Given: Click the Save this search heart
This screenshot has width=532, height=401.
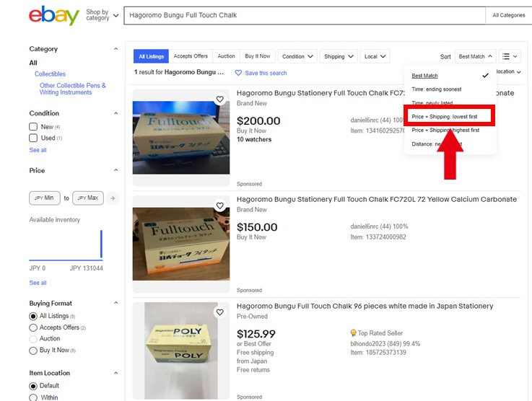Looking at the screenshot, I should click(238, 73).
